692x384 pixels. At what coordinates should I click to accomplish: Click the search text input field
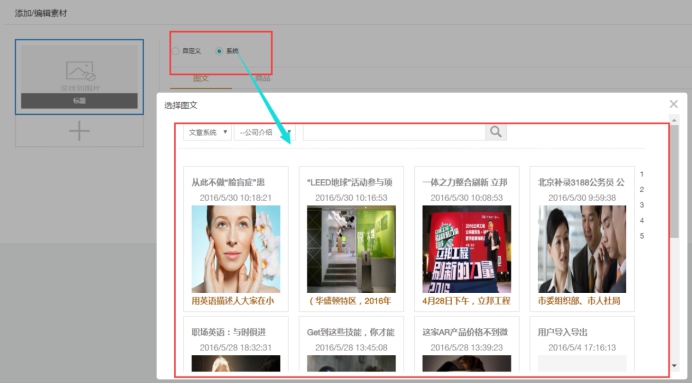[394, 132]
